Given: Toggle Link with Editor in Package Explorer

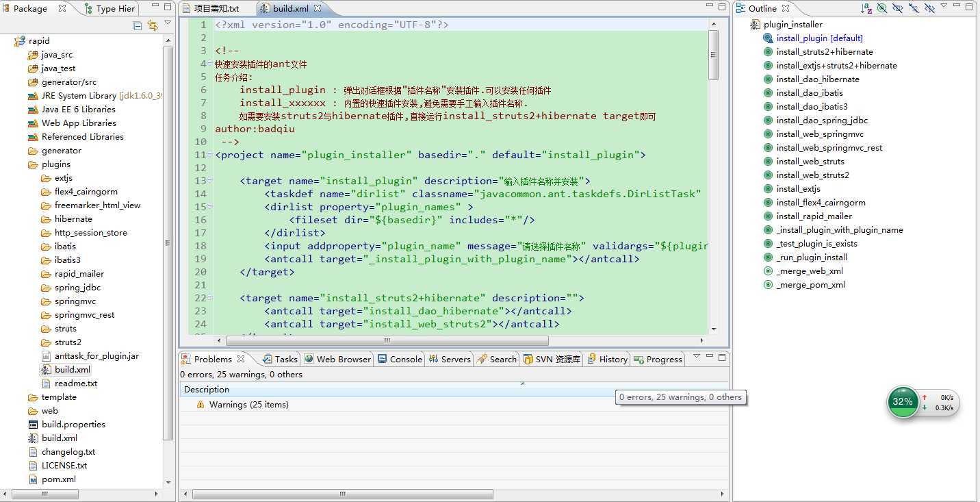Looking at the screenshot, I should 153,25.
